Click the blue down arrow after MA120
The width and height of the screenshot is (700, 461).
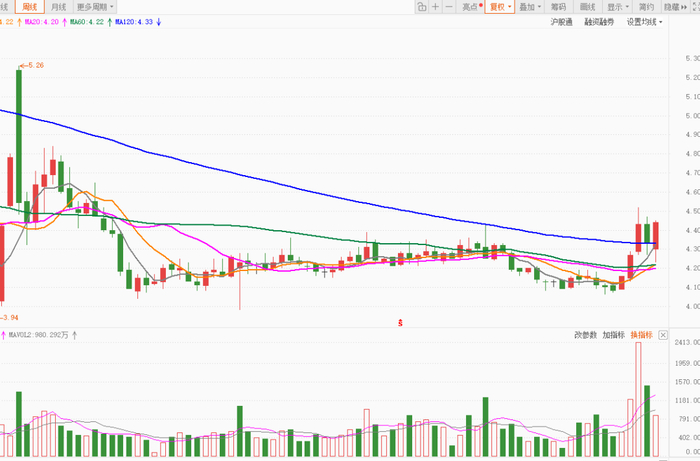click(x=158, y=22)
